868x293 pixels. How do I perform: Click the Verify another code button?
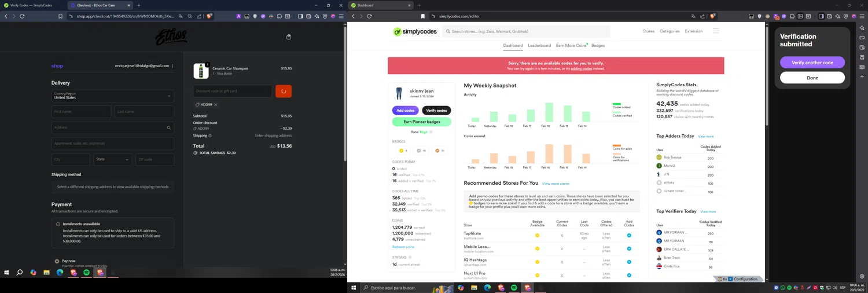pos(812,63)
